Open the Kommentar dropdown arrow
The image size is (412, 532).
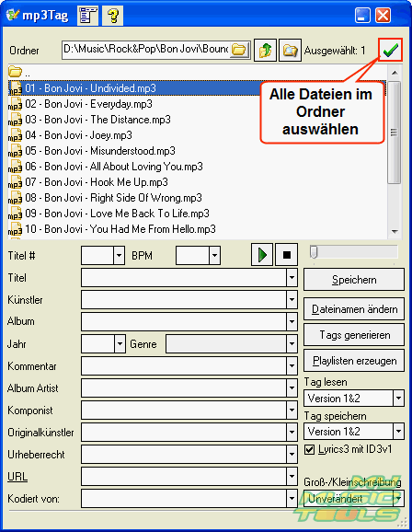292,365
